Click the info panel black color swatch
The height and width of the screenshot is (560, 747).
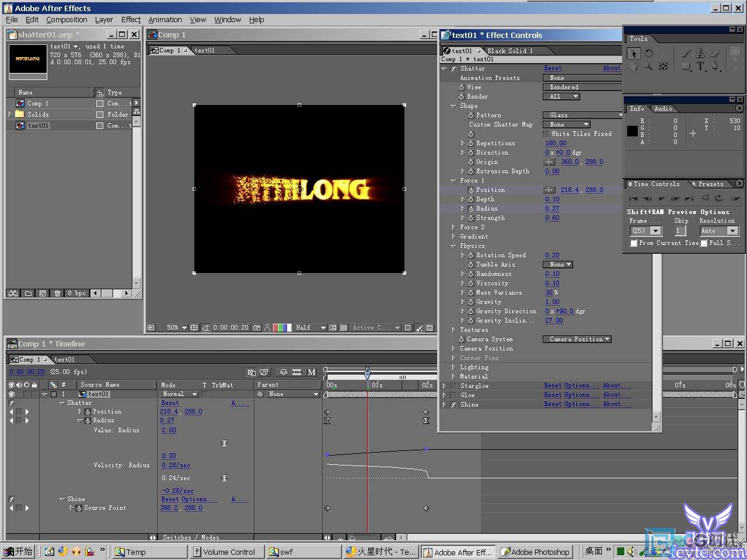pyautogui.click(x=632, y=131)
